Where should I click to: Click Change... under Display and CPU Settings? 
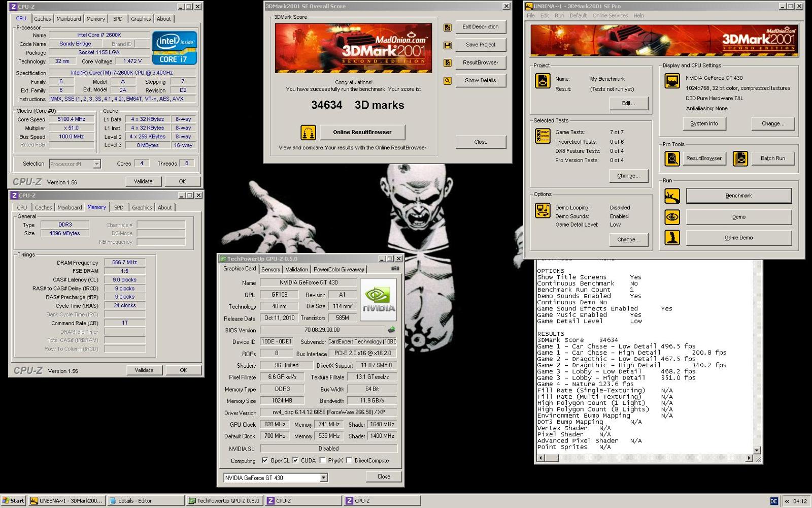pos(772,124)
